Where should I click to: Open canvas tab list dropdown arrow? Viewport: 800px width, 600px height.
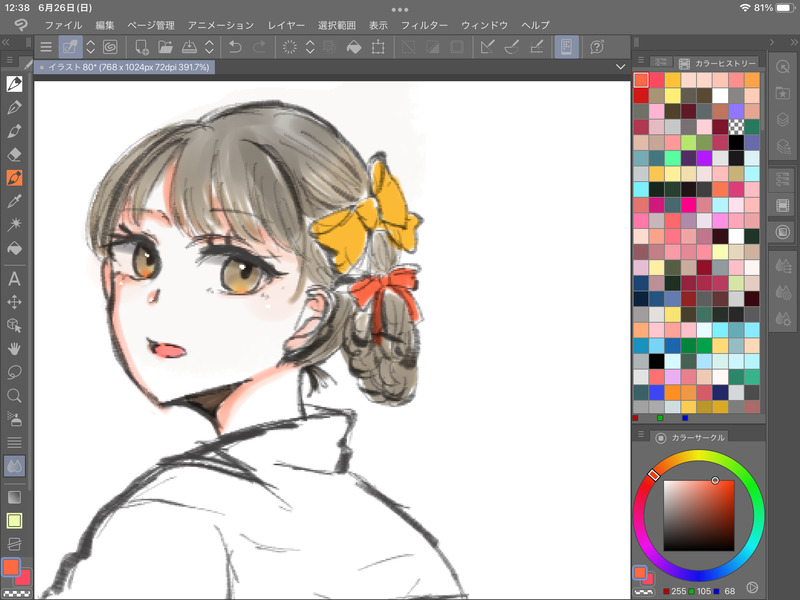[x=620, y=66]
